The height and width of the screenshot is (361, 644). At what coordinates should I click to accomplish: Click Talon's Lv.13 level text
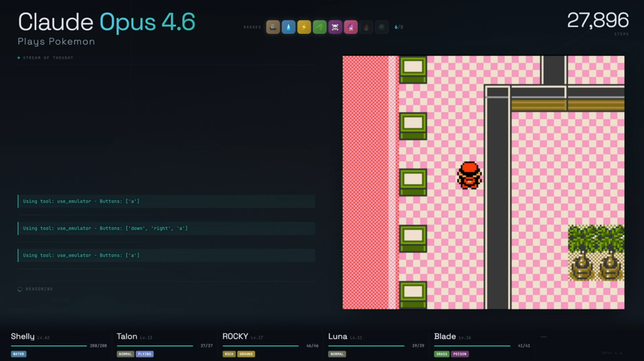tap(146, 338)
